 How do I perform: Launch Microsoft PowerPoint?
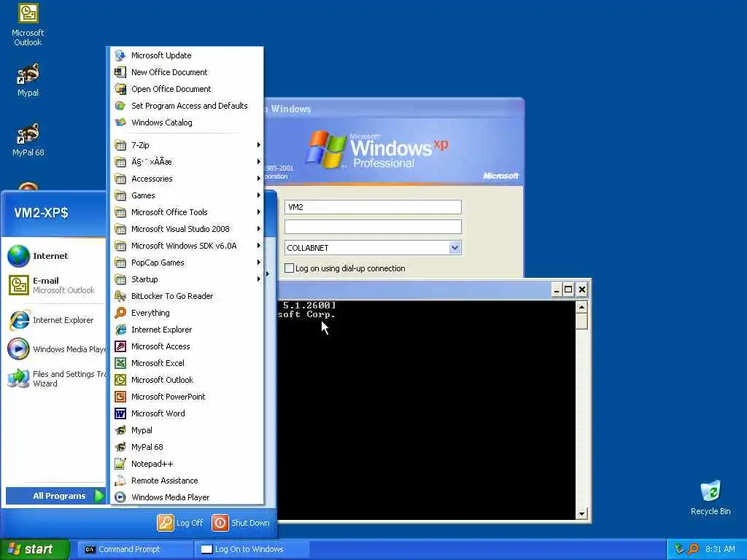pos(186,397)
